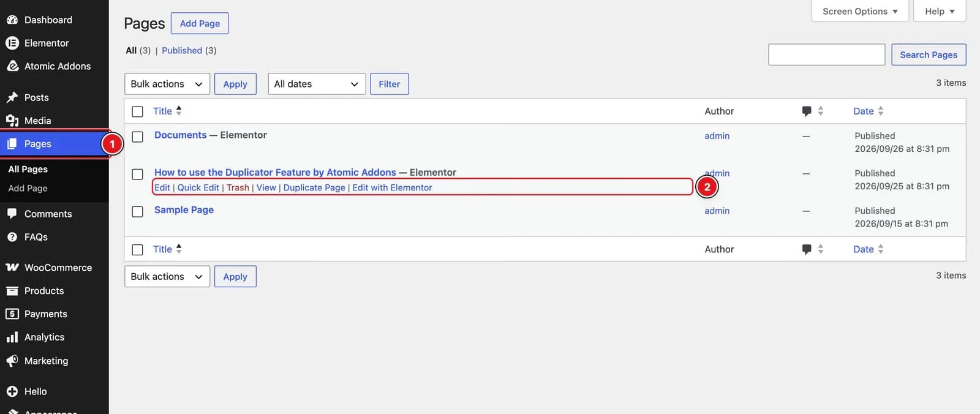
Task: Open the Marketing menu item
Action: (x=46, y=361)
